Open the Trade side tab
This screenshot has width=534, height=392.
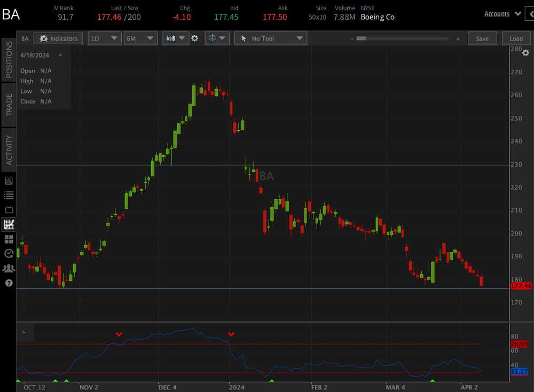(x=9, y=105)
